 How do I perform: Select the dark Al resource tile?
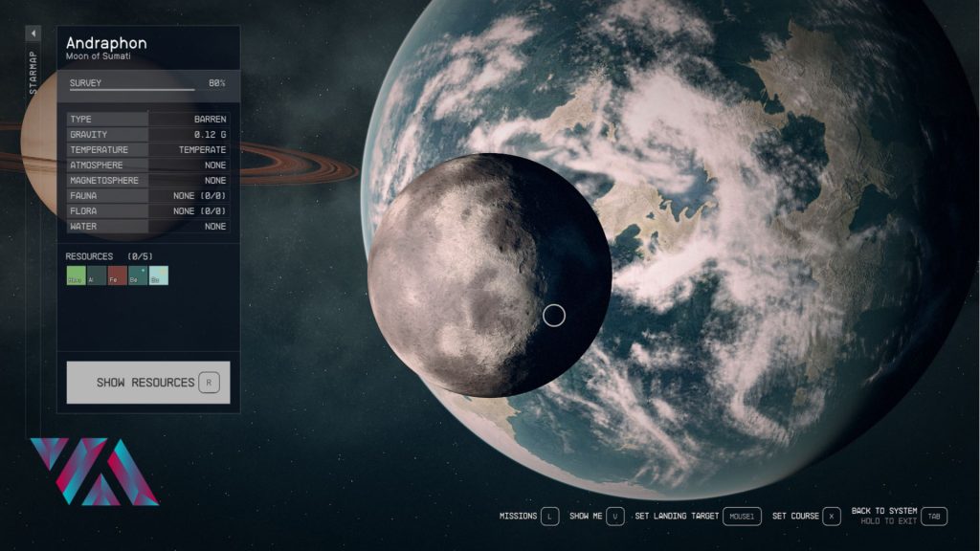(96, 276)
